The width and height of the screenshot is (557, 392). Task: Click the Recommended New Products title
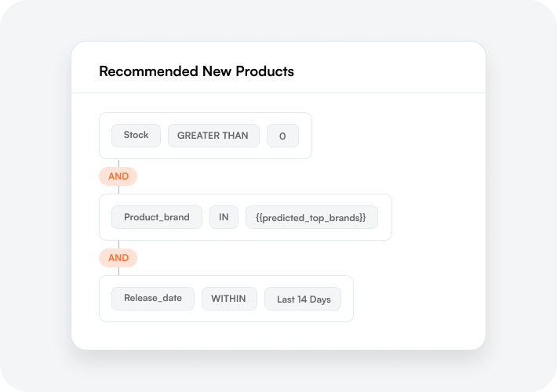pyautogui.click(x=196, y=71)
